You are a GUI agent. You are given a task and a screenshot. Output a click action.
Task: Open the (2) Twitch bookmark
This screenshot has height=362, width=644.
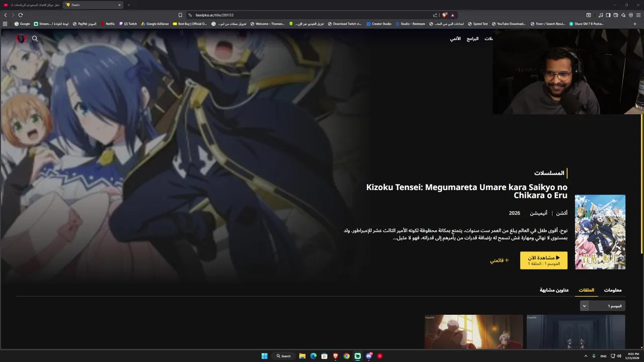coord(128,24)
